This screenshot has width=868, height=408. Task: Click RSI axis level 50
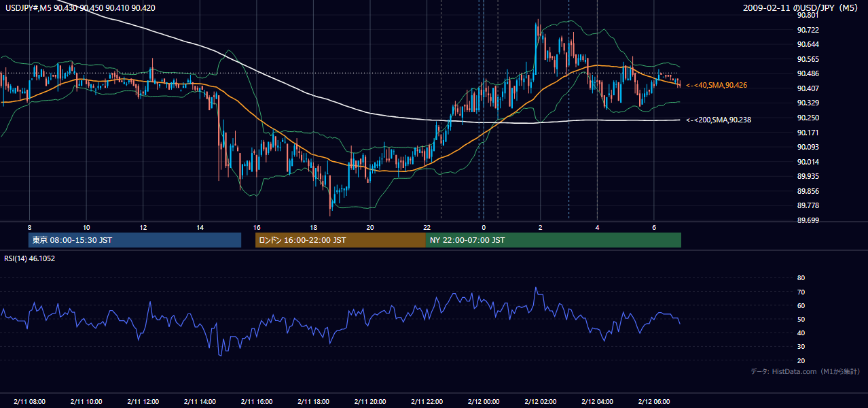[x=801, y=319]
